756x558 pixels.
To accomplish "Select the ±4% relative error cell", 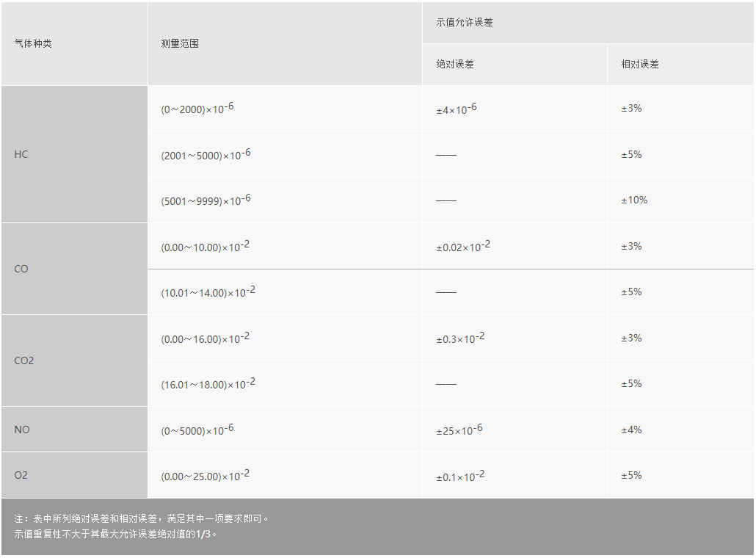I will (x=631, y=430).
